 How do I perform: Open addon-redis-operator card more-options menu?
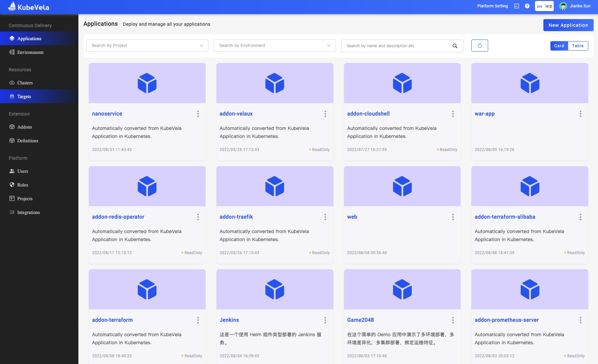pos(198,217)
